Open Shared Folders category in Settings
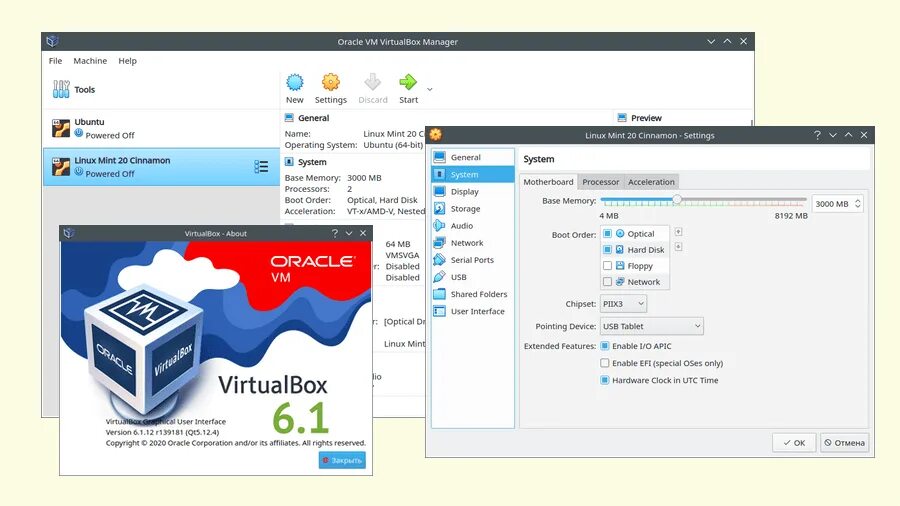 click(x=472, y=294)
